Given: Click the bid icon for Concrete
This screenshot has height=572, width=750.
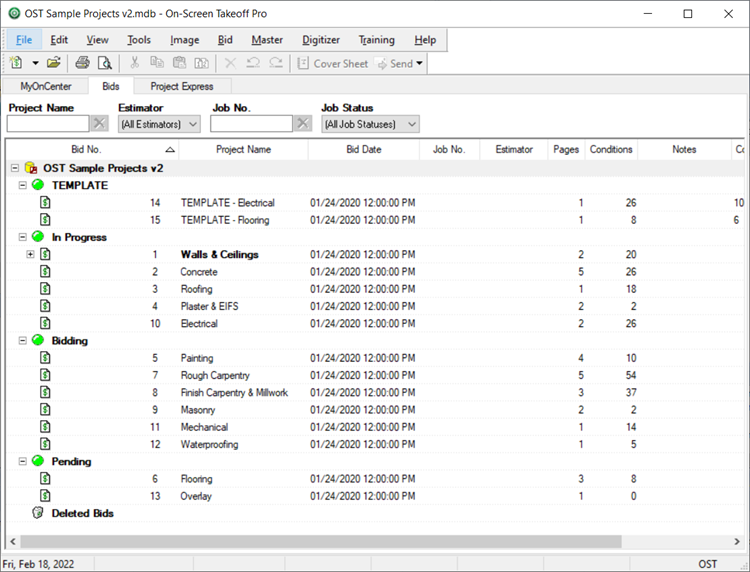Looking at the screenshot, I should [x=45, y=271].
